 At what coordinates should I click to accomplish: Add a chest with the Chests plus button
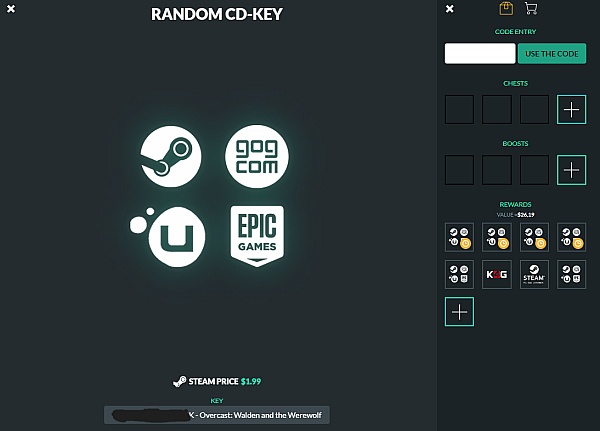571,109
